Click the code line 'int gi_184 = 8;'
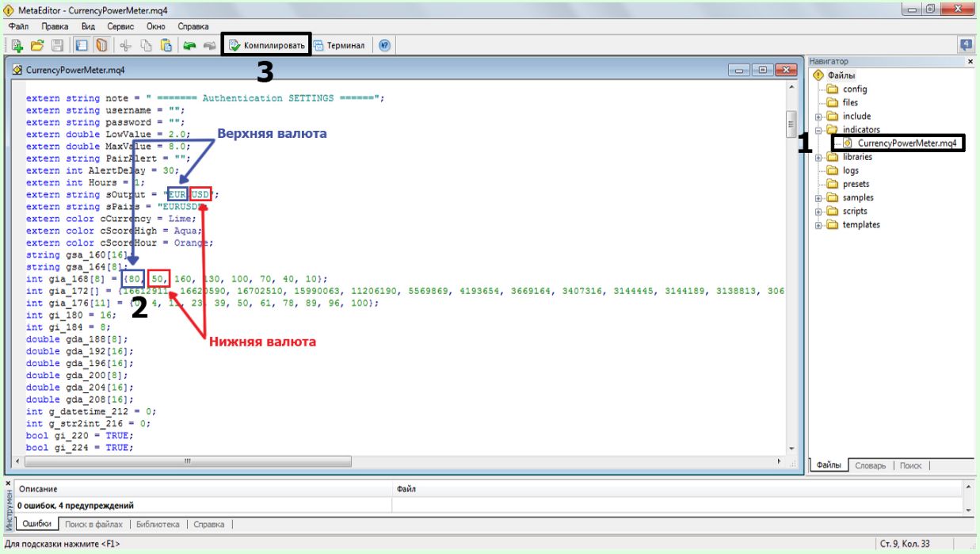 coord(68,327)
